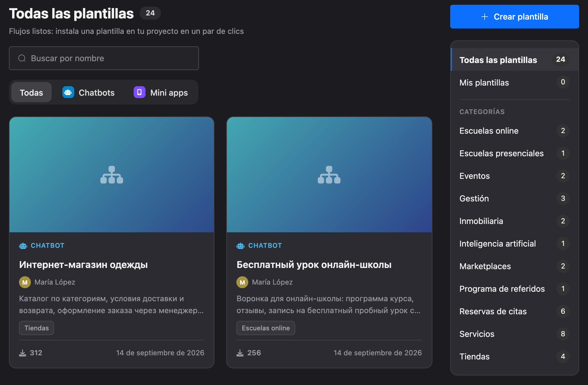Screen dimensions: 588x385
Task: Click the 24 count badge beside page title
Action: 150,13
